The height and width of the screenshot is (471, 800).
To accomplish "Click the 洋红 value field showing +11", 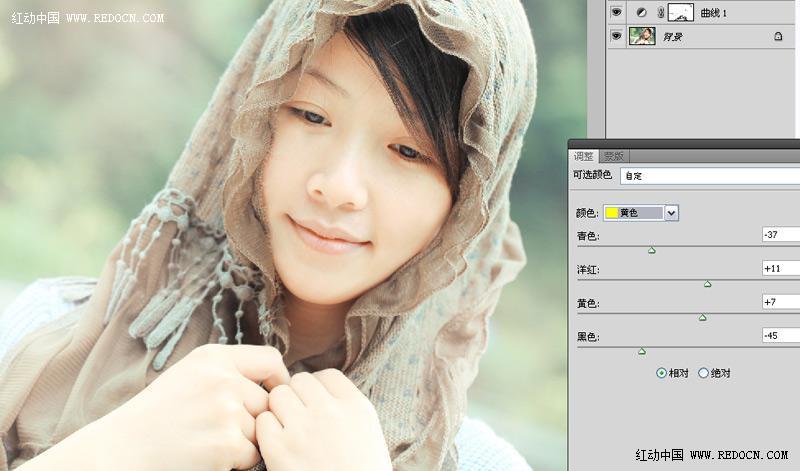I will pyautogui.click(x=781, y=268).
